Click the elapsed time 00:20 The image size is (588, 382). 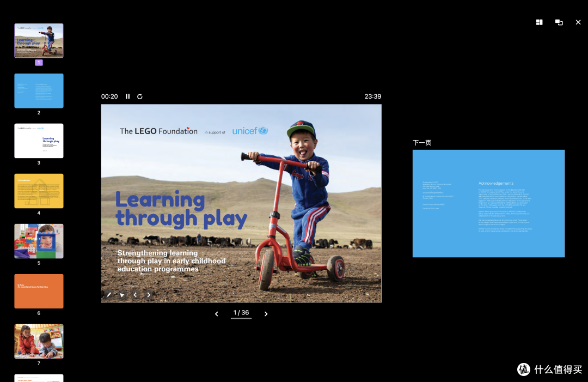pos(109,96)
